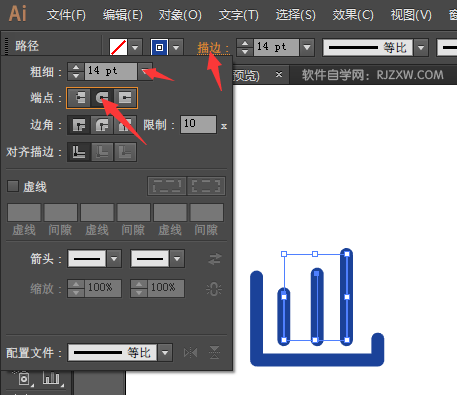457x395 pixels.
Task: Select the tallest blue bar on canvas
Action: [x=347, y=297]
